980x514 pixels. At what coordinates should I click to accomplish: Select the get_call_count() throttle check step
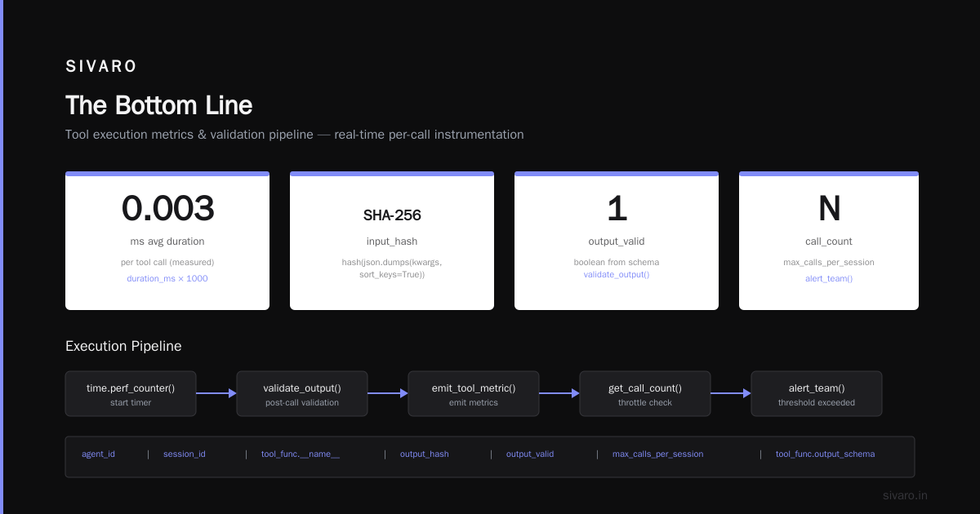pyautogui.click(x=645, y=394)
